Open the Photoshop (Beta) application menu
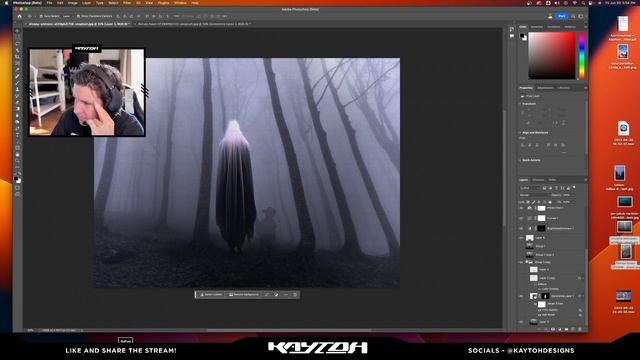 tap(27, 3)
